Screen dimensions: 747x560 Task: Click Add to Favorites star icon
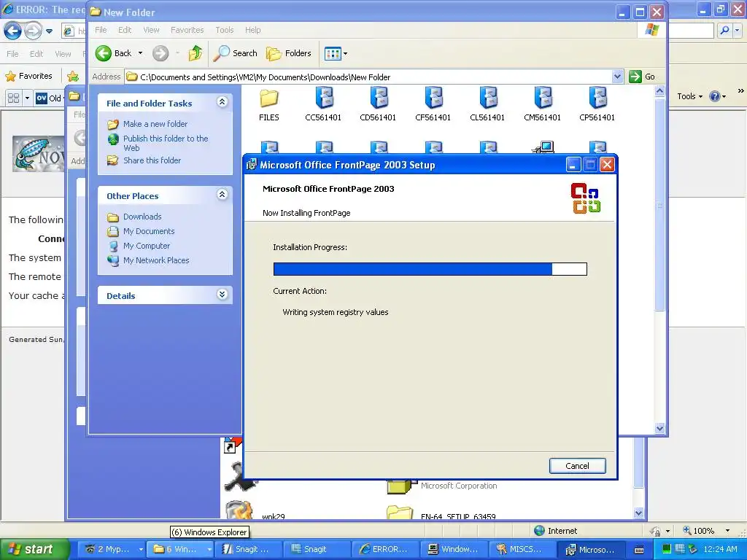73,76
